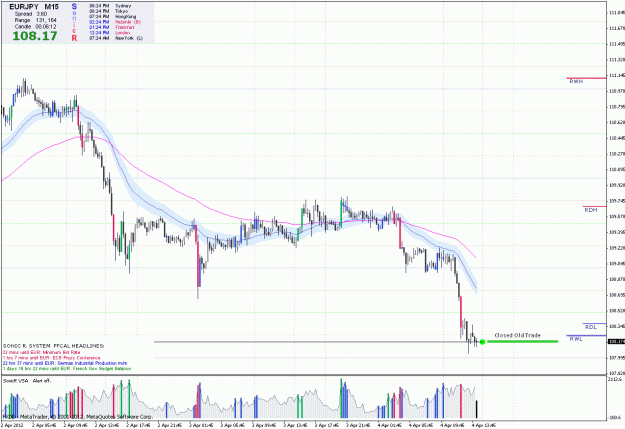
Task: Click the ECB Press Conference headline
Action: pos(51,358)
